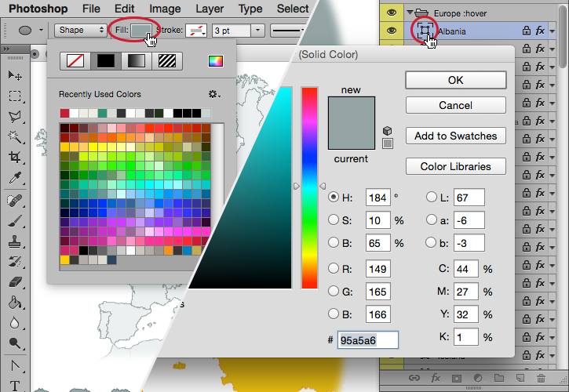Click the Add Layer Style fx icon at panel bottom
The width and height of the screenshot is (569, 392).
(436, 378)
